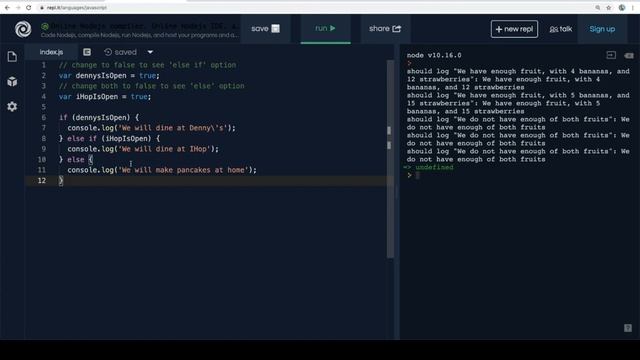
Task: Click the 'var iHopIsOpen = true;' code line
Action: click(x=105, y=97)
